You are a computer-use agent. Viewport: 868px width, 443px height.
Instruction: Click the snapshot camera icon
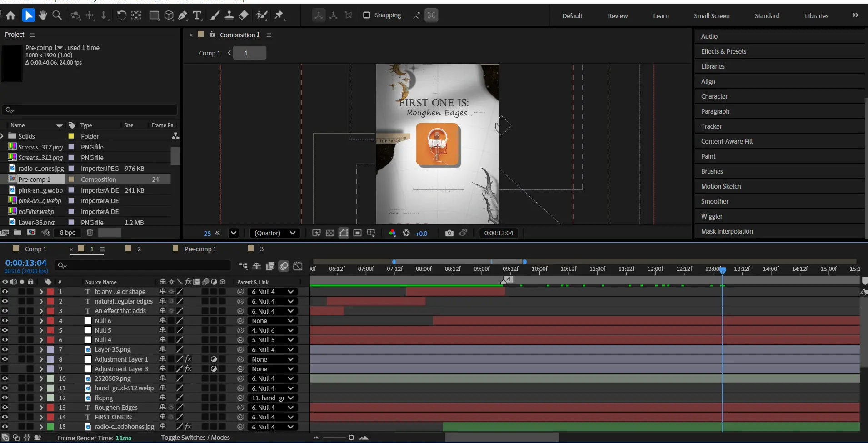pos(449,233)
